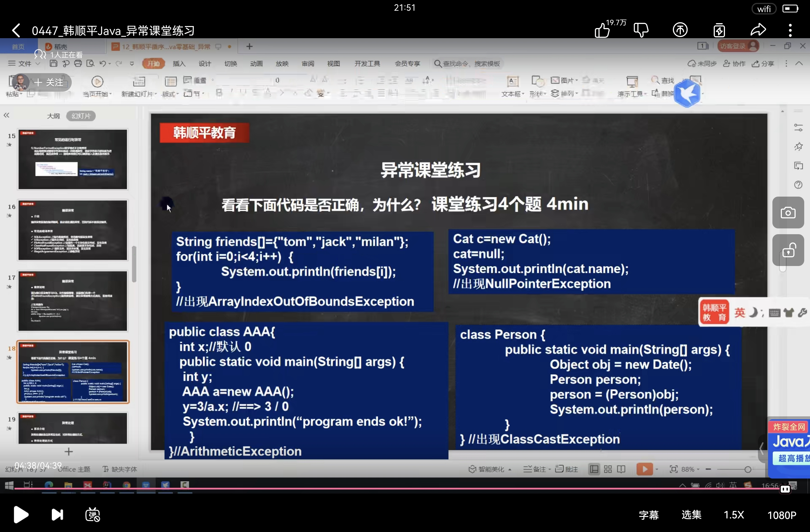The height and width of the screenshot is (532, 810).
Task: Open the three-dot more options menu
Action: [790, 30]
